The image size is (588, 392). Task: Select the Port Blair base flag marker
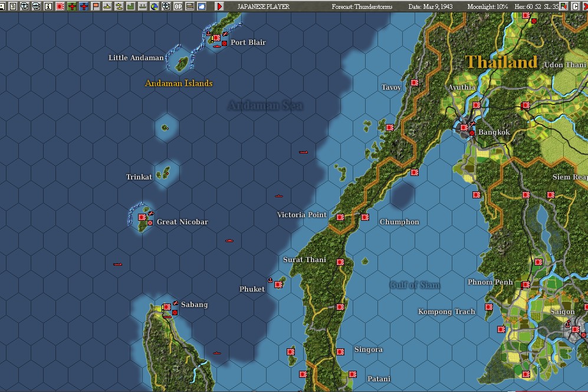[x=216, y=38]
